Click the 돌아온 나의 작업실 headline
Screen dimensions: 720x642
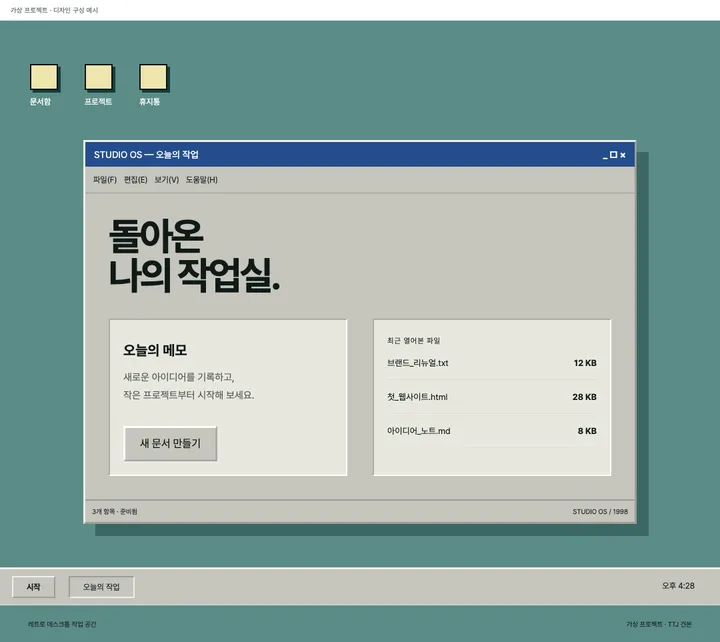[x=194, y=255]
